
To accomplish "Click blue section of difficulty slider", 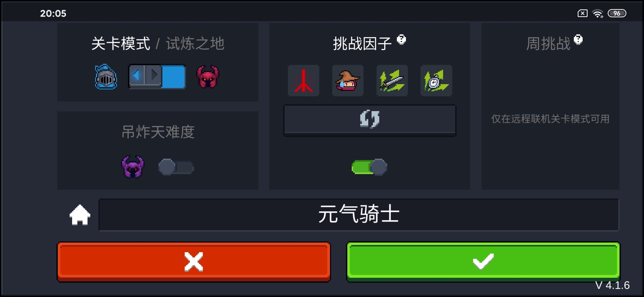I will (x=173, y=77).
